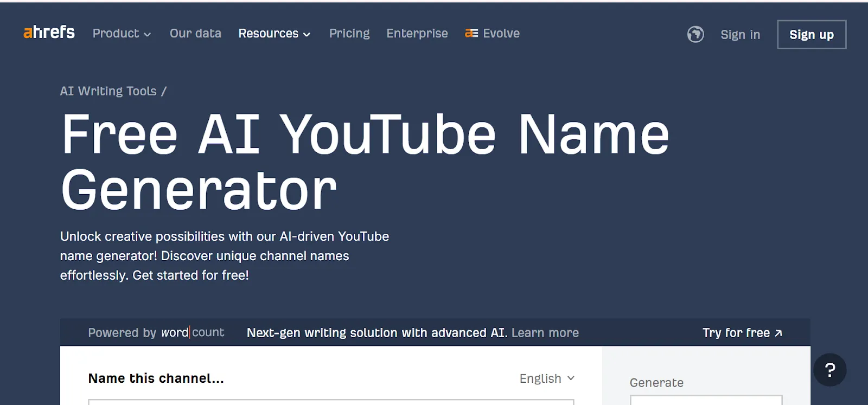This screenshot has width=868, height=405.
Task: Click the Free AI YouTube Name Generator heading
Action: pyautogui.click(x=365, y=162)
